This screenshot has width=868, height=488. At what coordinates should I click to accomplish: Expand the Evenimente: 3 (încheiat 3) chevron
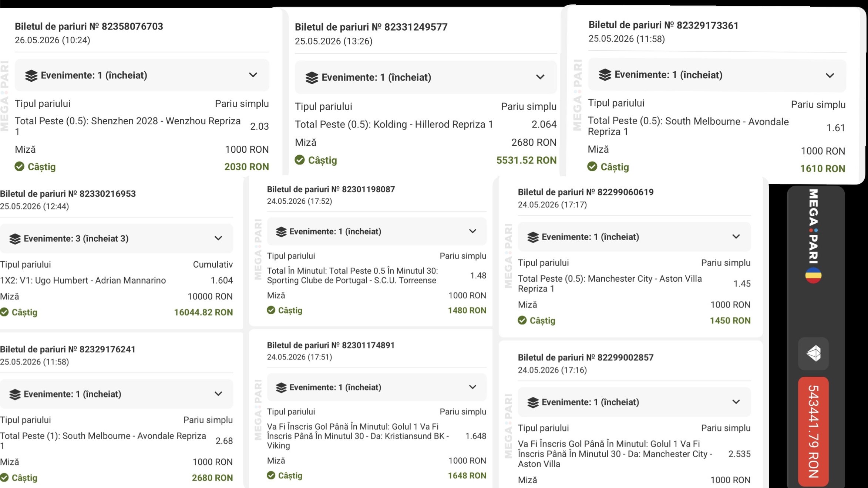(x=218, y=238)
